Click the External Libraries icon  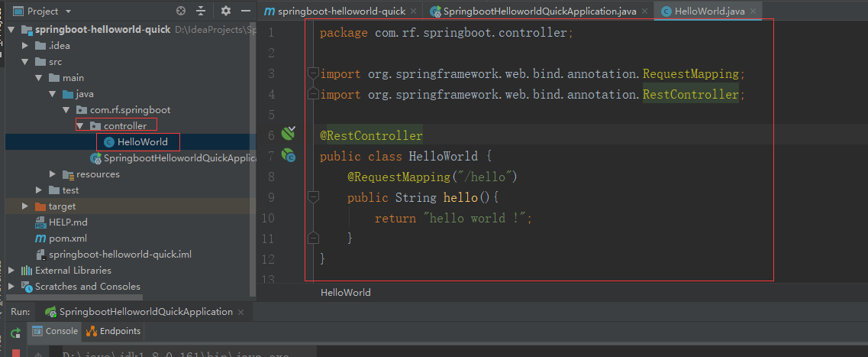[27, 271]
